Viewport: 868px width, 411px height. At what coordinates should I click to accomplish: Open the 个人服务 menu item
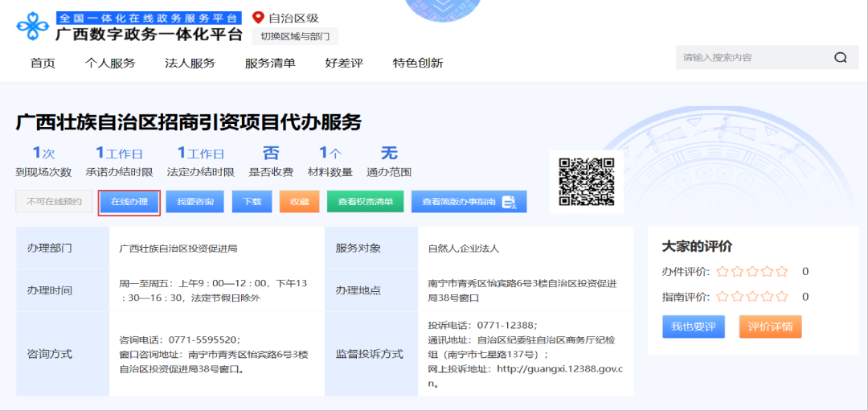pos(110,63)
